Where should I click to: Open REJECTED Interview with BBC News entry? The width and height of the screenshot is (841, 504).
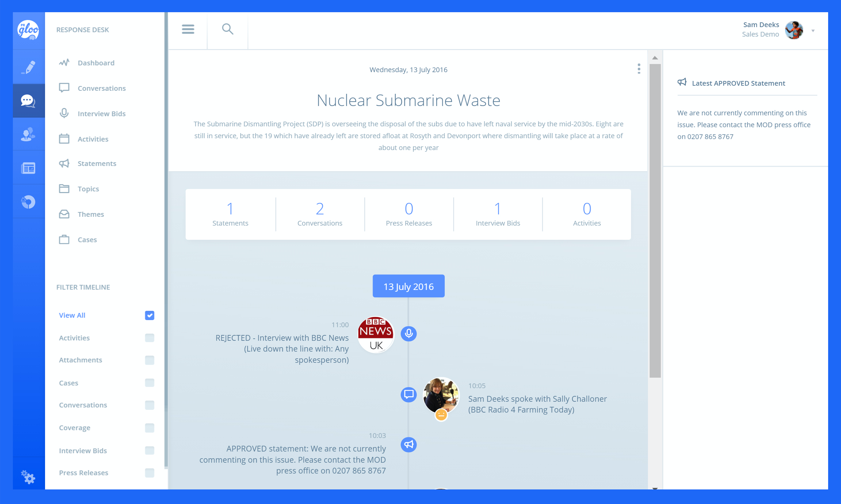[282, 349]
